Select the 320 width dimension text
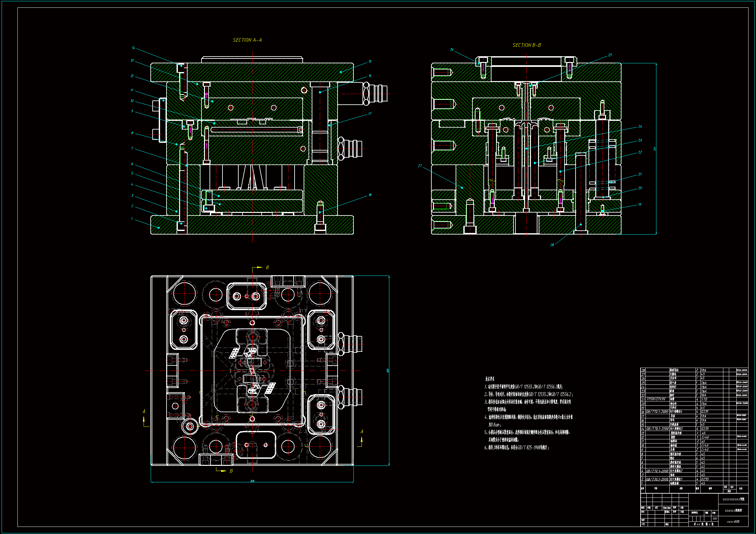 (252, 481)
